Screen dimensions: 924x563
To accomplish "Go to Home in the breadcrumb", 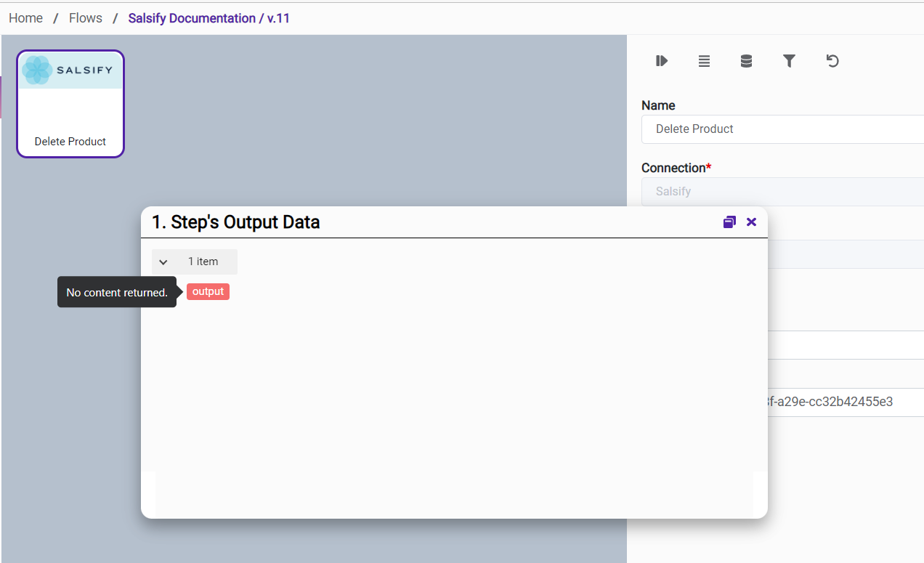I will 25,18.
